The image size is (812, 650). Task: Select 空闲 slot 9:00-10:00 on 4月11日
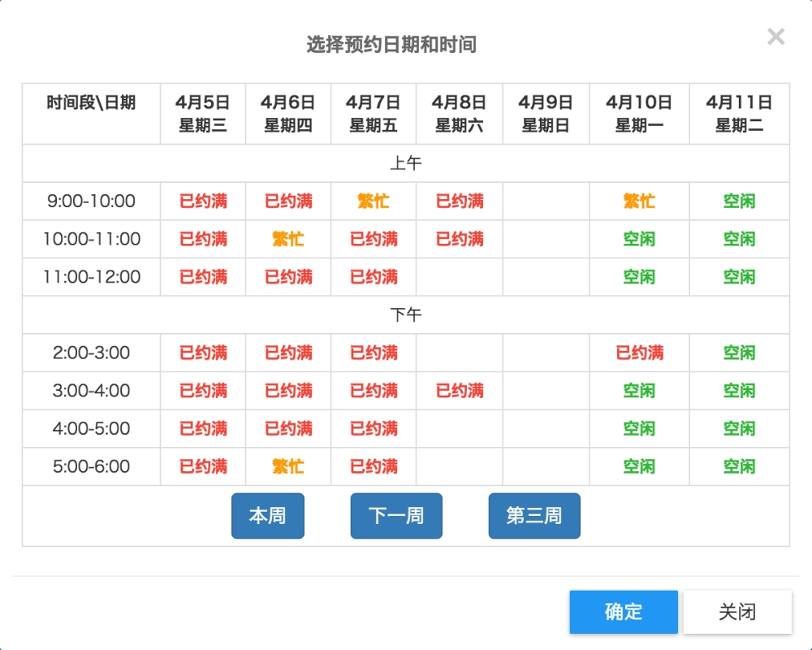click(x=739, y=201)
